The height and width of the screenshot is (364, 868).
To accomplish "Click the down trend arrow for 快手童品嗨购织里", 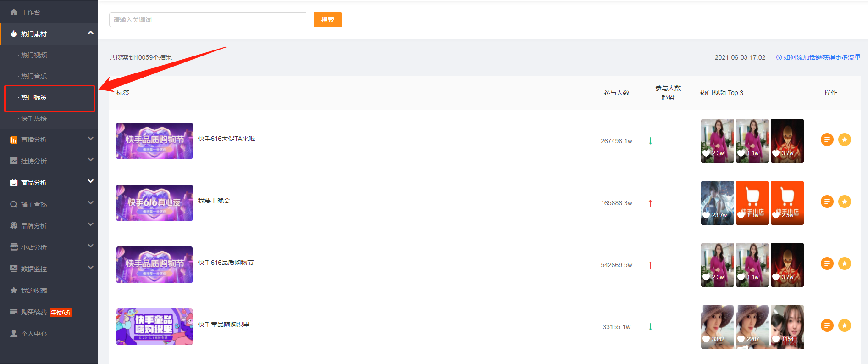I will (x=650, y=327).
